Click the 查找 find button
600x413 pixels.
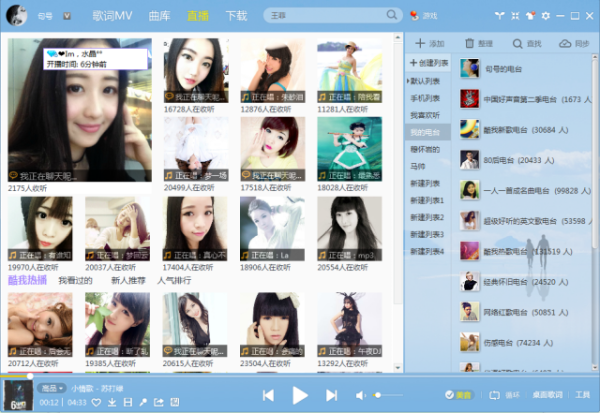[x=527, y=43]
